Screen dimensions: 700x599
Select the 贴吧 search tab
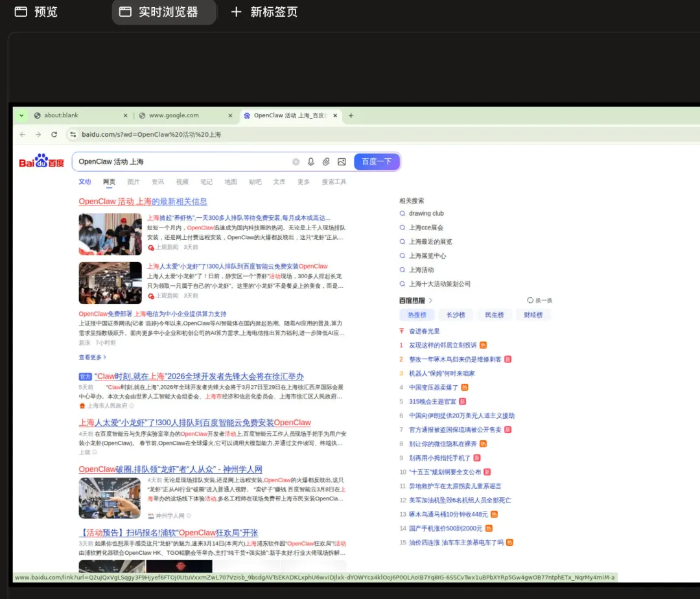[255, 182]
